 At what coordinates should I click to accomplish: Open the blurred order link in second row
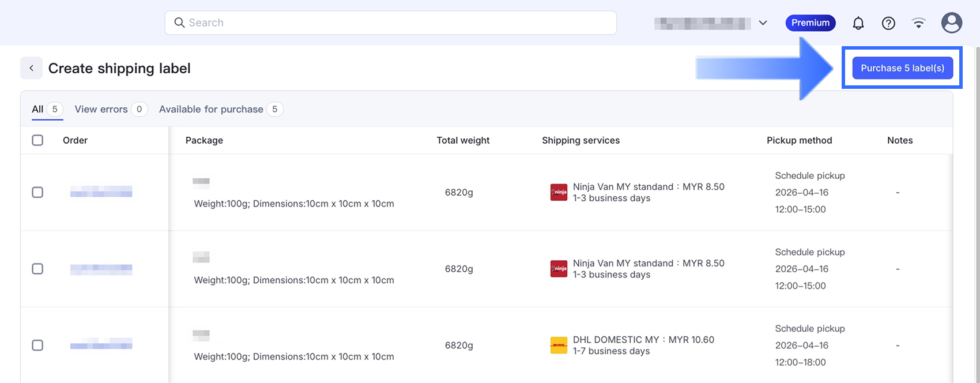[x=101, y=269]
